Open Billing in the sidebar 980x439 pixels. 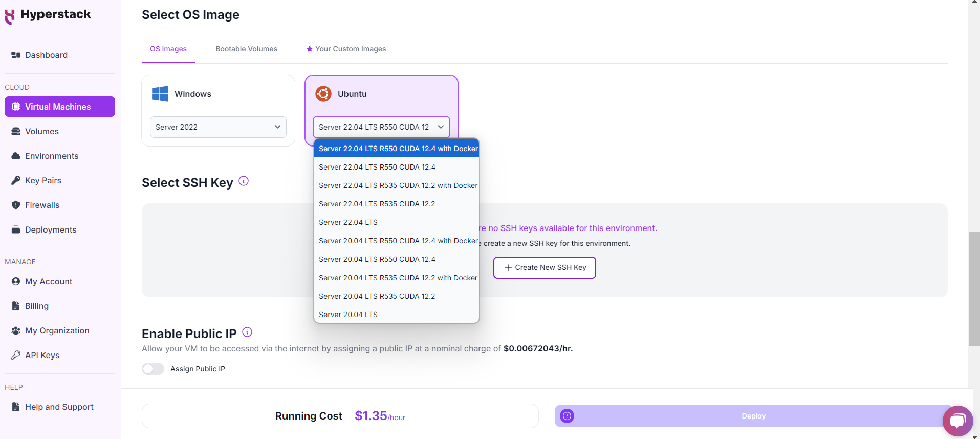click(37, 306)
